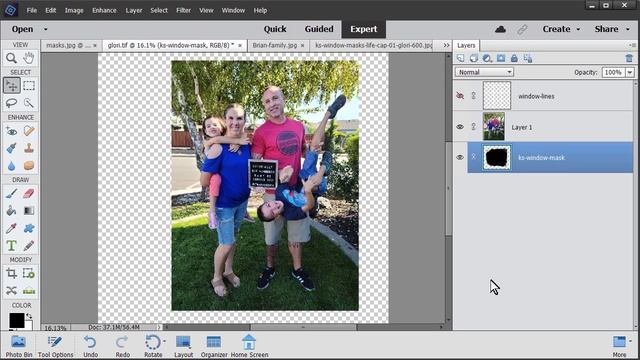The height and width of the screenshot is (360, 640).
Task: Select the Paint Bucket tool
Action: pos(11,211)
